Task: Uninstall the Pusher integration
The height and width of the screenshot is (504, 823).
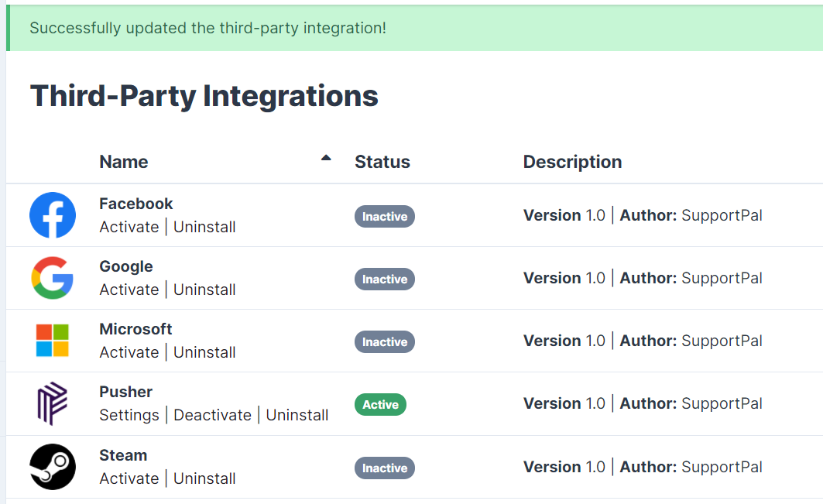Action: [x=297, y=415]
